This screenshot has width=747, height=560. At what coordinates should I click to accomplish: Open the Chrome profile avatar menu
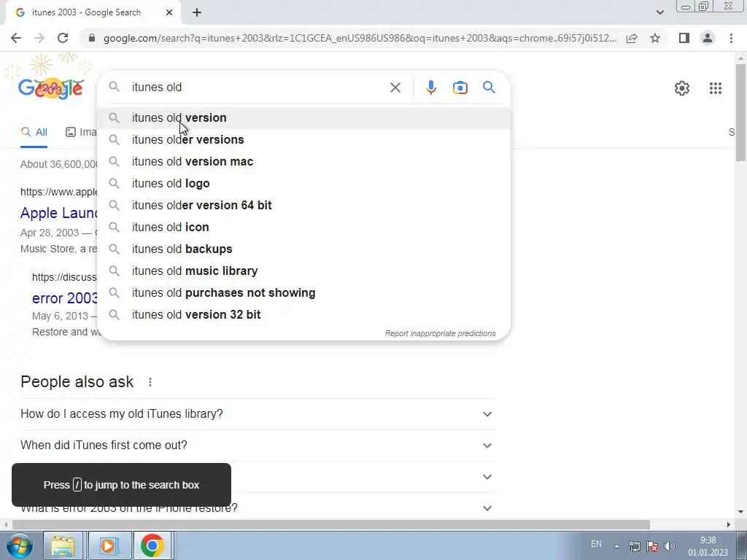coord(708,38)
